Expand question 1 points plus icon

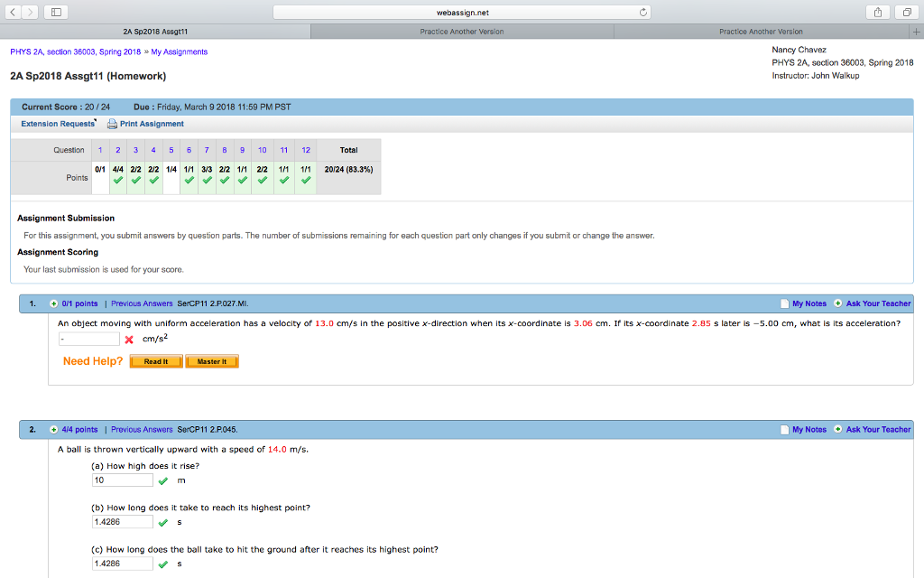53,303
